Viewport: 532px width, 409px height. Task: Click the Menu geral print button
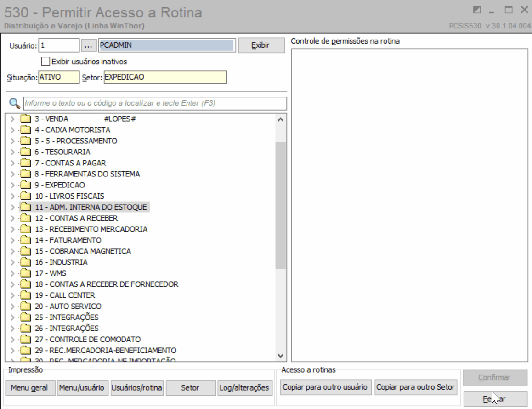[x=30, y=387]
